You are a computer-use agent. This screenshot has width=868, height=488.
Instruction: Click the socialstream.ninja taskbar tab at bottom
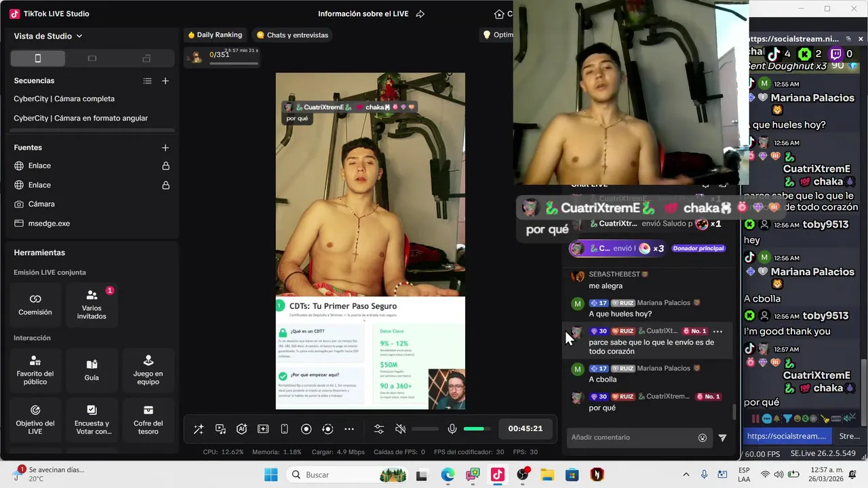click(x=787, y=436)
